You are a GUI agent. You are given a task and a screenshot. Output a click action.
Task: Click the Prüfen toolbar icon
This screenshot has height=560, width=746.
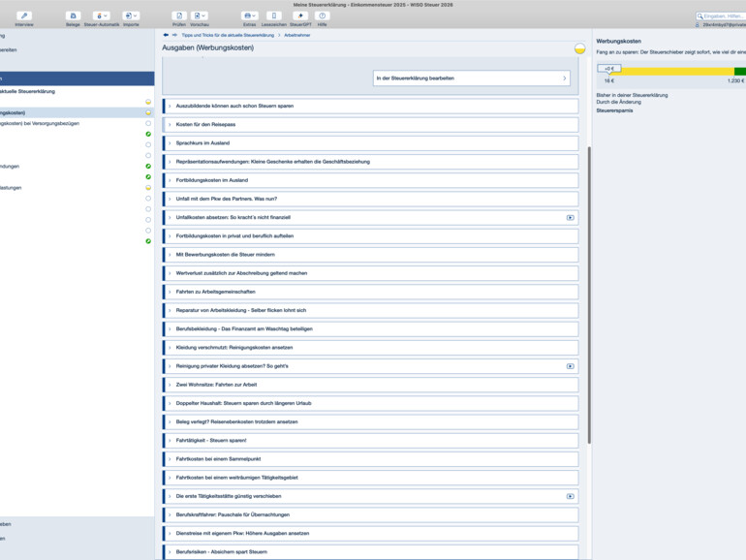click(x=179, y=18)
